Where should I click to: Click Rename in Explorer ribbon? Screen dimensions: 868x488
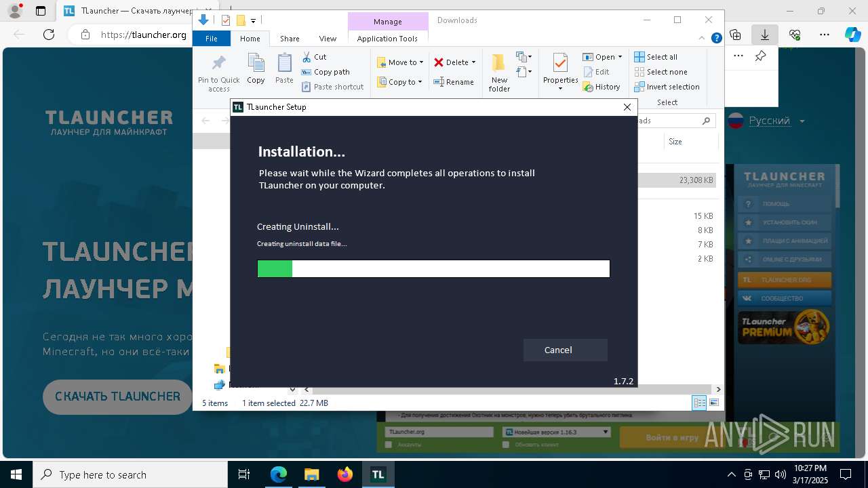point(454,82)
